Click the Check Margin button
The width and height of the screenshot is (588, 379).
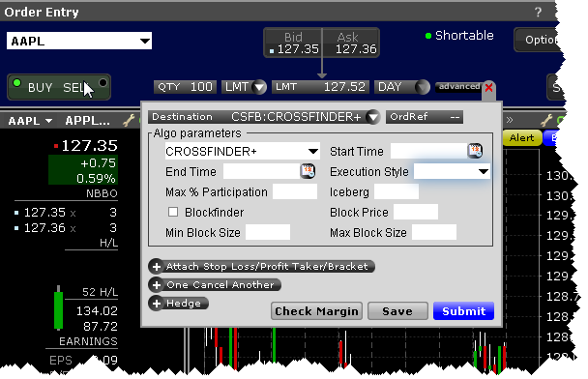click(316, 311)
